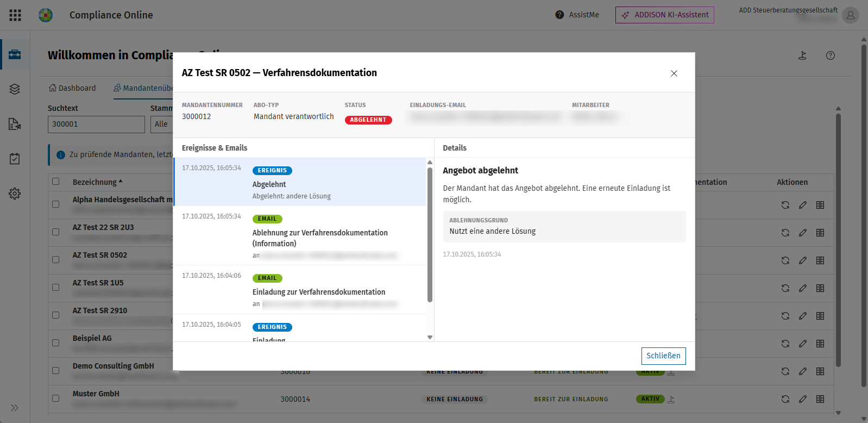This screenshot has height=423, width=868.
Task: Click the help question mark icon
Action: (x=831, y=55)
